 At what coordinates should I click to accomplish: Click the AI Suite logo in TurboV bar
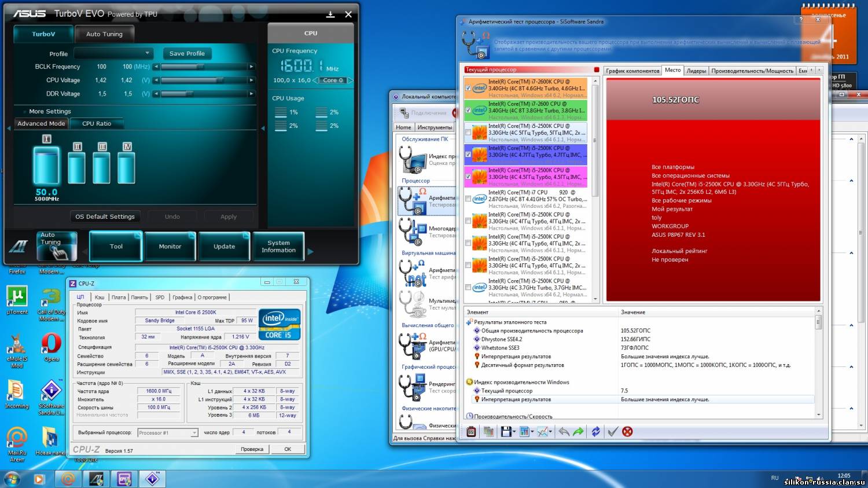coord(18,247)
